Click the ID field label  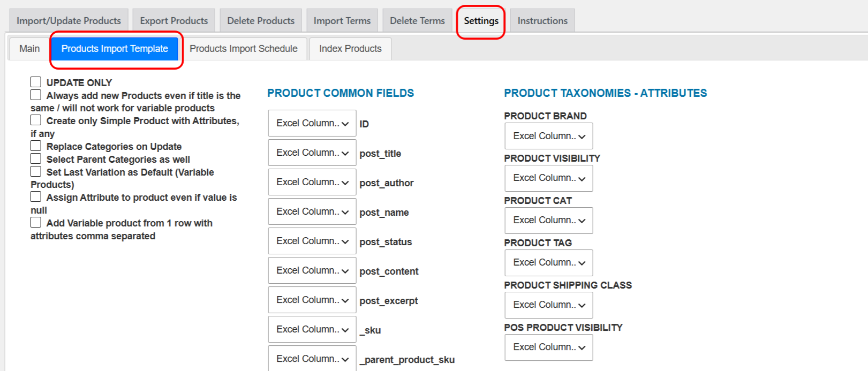364,124
